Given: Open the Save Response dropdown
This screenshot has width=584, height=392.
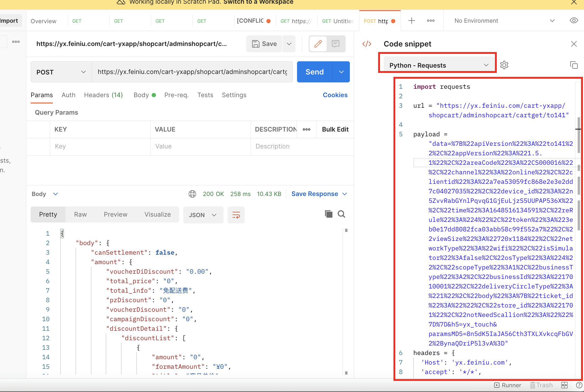Looking at the screenshot, I should (319, 194).
